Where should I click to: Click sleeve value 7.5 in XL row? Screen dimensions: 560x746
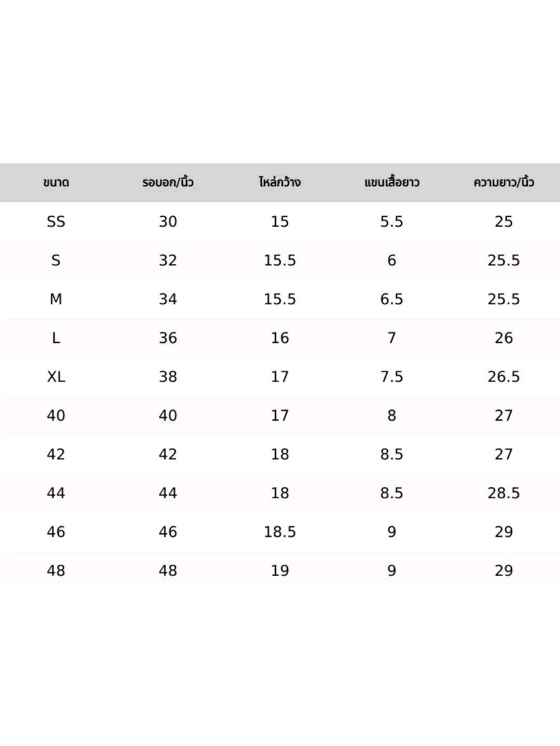(x=391, y=376)
